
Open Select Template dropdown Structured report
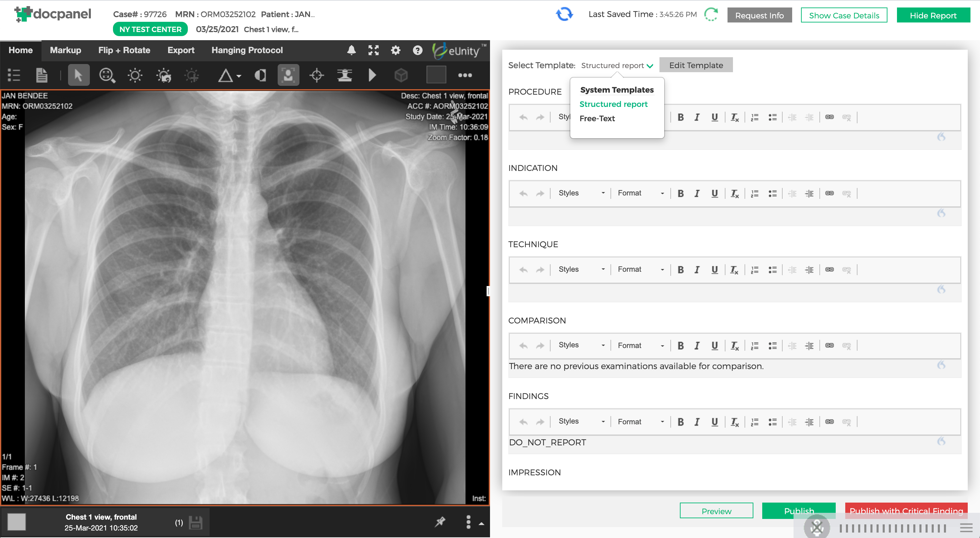click(x=617, y=65)
